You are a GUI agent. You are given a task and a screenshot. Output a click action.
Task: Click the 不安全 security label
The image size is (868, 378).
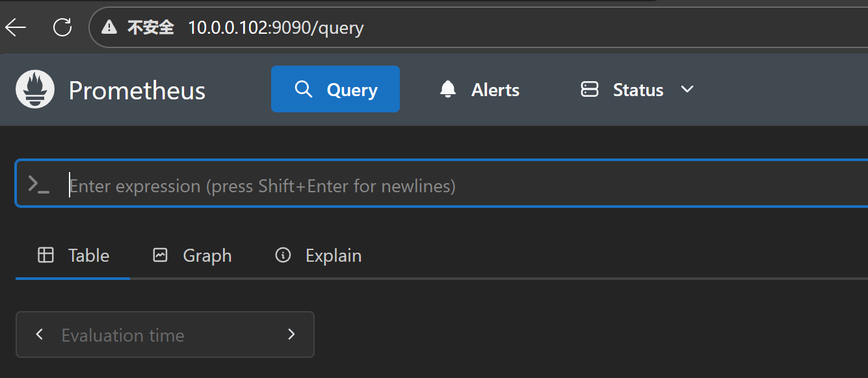tap(151, 27)
